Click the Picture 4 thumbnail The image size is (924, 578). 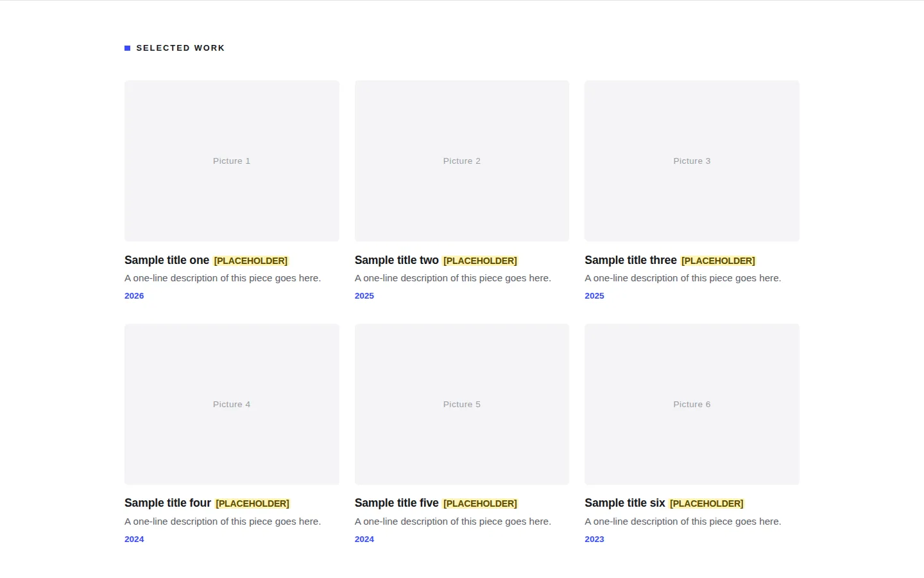(x=232, y=404)
